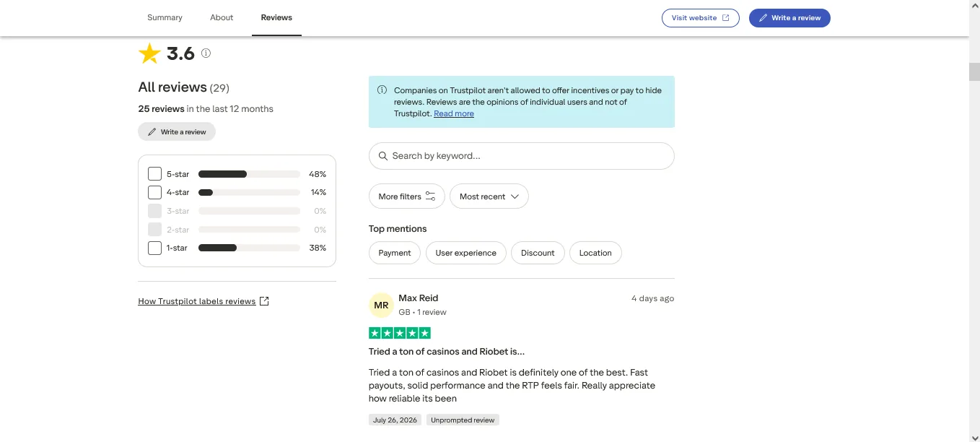The height and width of the screenshot is (442, 980).
Task: Tick the 4-star filter checkbox
Action: pos(154,192)
